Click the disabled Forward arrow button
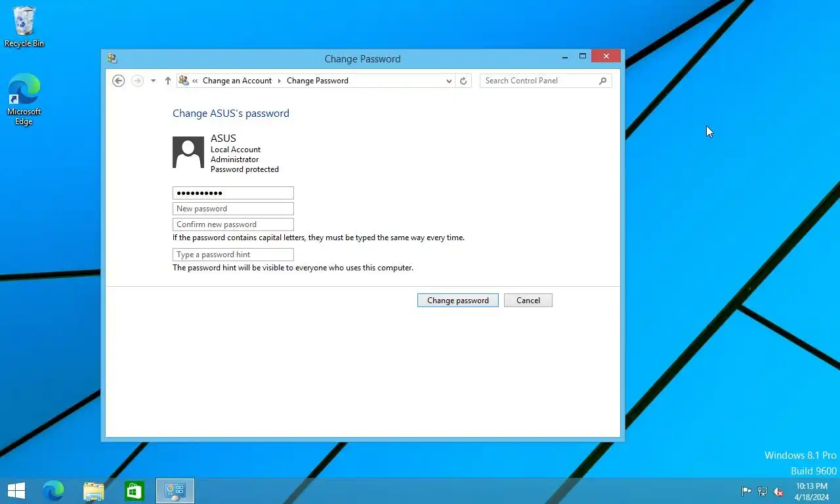 (137, 81)
